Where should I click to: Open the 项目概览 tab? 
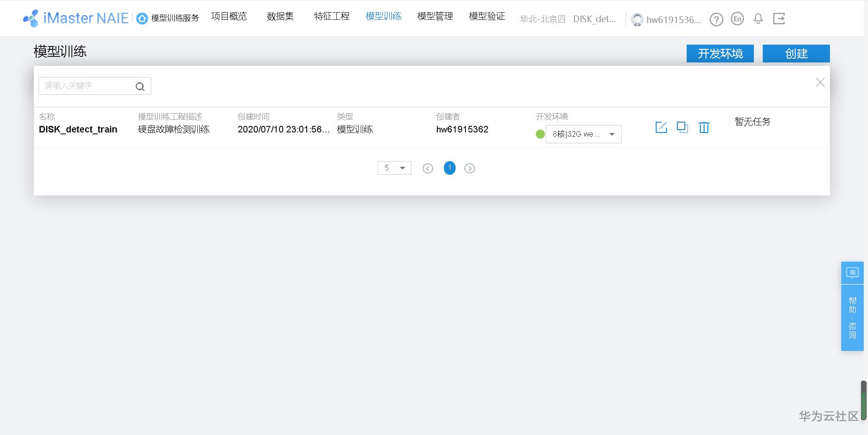229,16
